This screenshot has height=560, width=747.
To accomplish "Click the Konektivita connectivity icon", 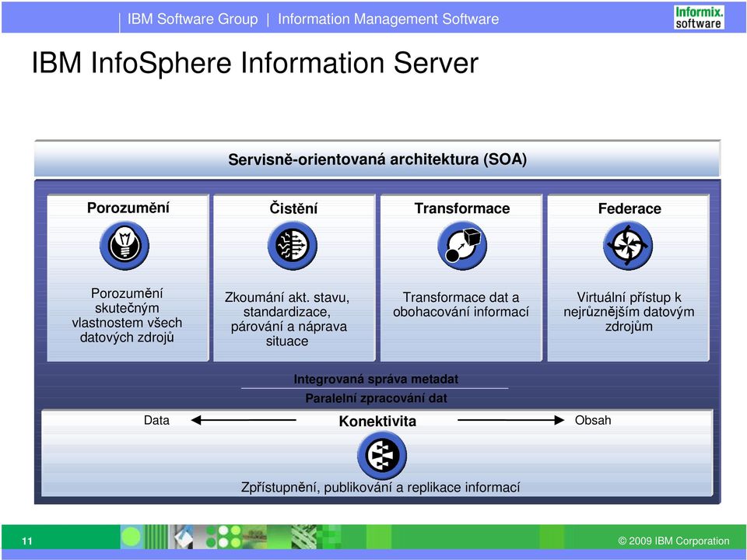I will tap(381, 455).
